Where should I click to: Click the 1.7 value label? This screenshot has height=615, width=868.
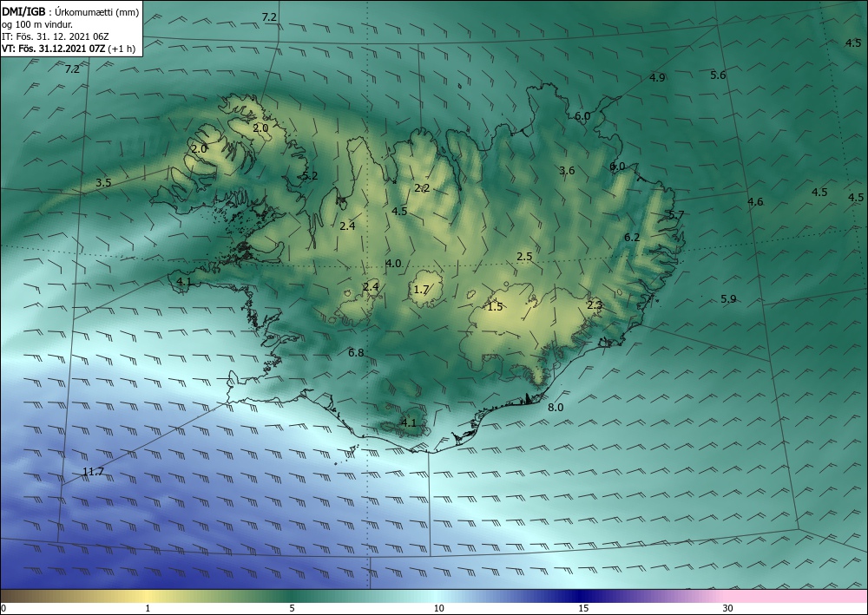point(421,289)
